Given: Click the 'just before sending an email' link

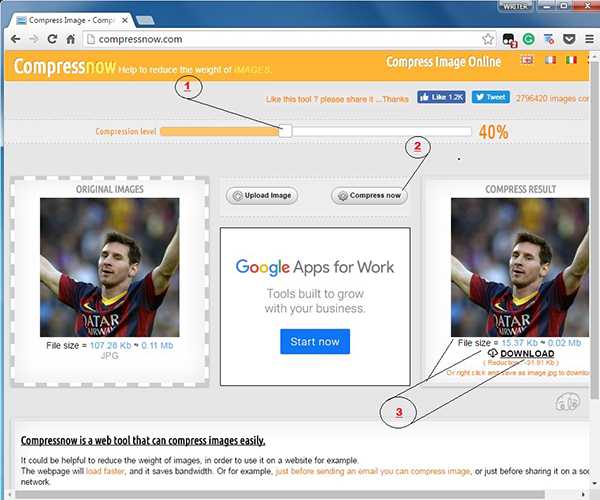Looking at the screenshot, I should click(x=373, y=471).
